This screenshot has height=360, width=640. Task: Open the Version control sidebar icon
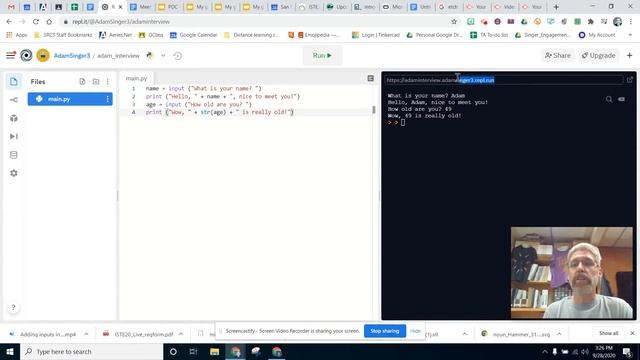(x=13, y=100)
